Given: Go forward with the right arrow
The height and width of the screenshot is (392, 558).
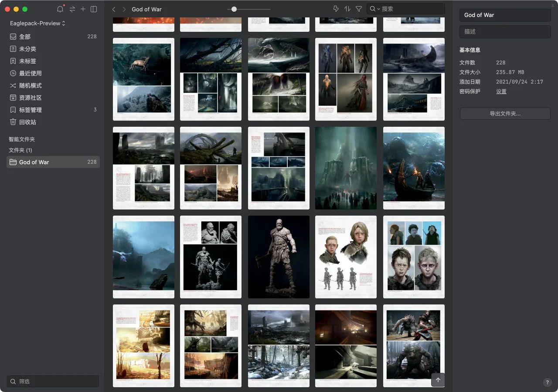Looking at the screenshot, I should point(124,9).
